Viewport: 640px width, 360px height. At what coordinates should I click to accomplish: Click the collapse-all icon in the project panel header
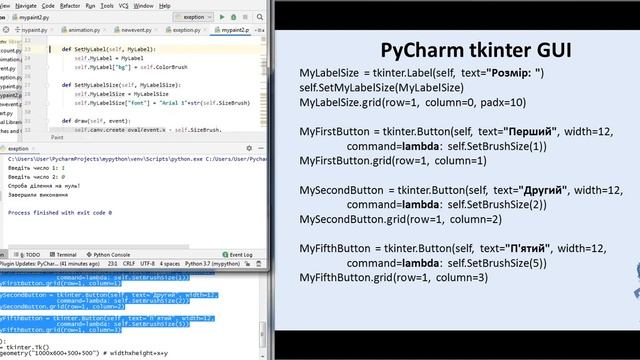tap(17, 30)
